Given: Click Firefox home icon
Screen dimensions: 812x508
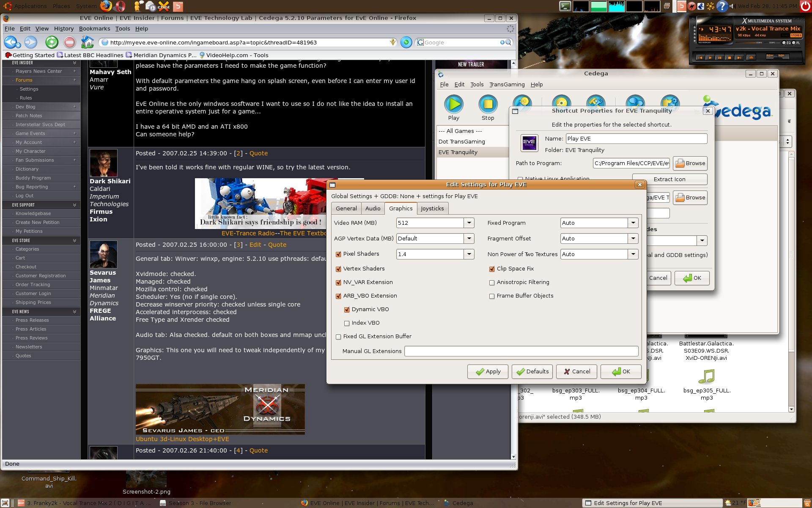Looking at the screenshot, I should (87, 42).
